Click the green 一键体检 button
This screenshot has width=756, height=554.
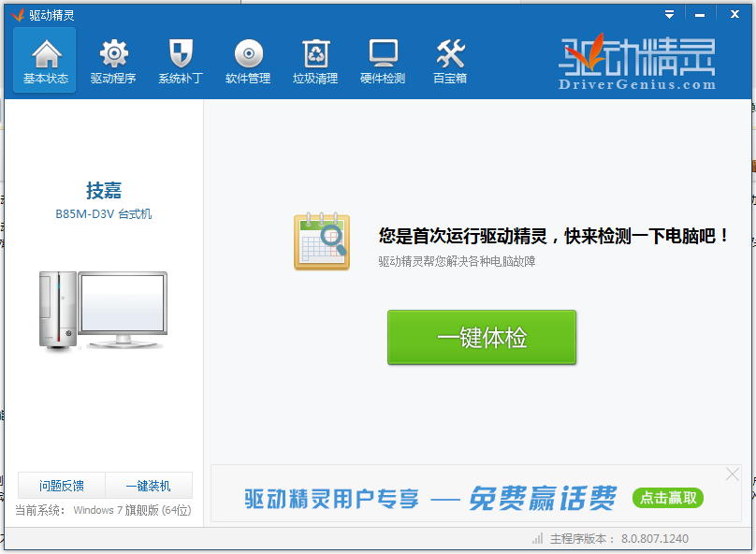[x=482, y=337]
